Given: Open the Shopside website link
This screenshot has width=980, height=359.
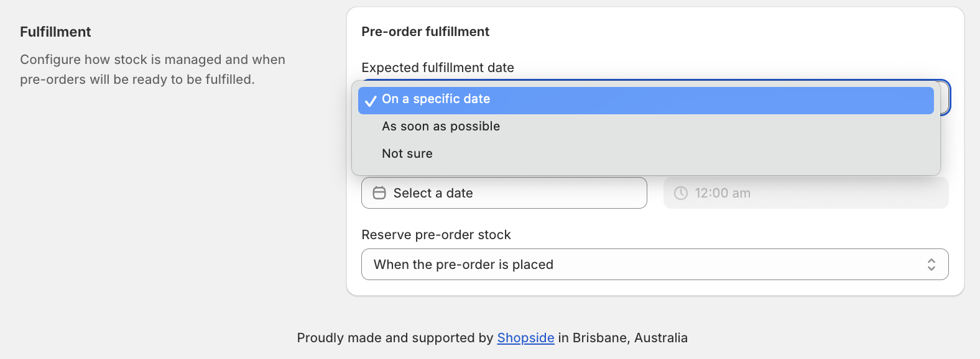Looking at the screenshot, I should point(525,338).
